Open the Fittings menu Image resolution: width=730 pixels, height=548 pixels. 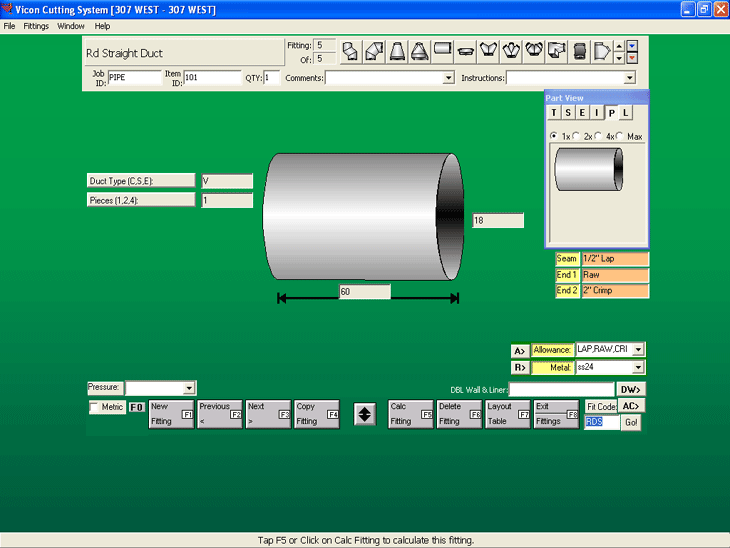tap(36, 26)
